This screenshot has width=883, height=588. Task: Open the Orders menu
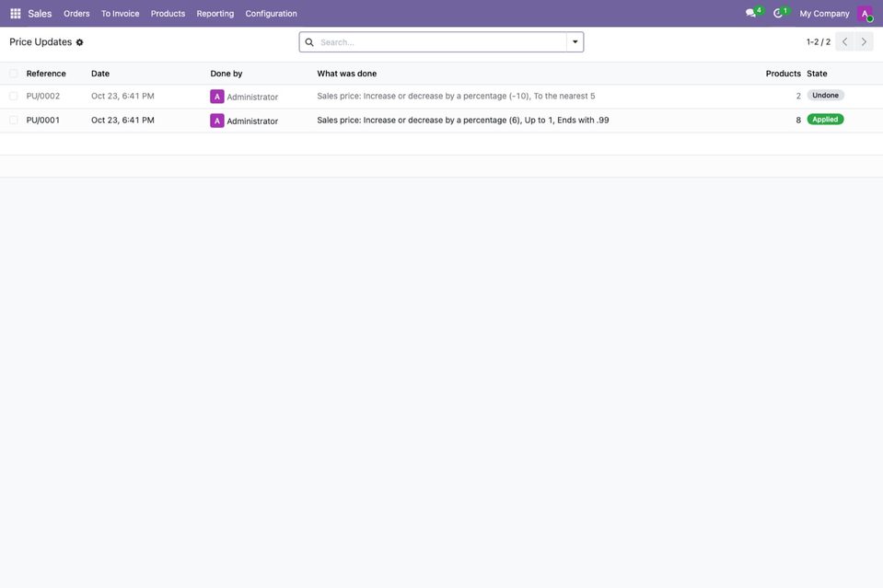(x=76, y=14)
